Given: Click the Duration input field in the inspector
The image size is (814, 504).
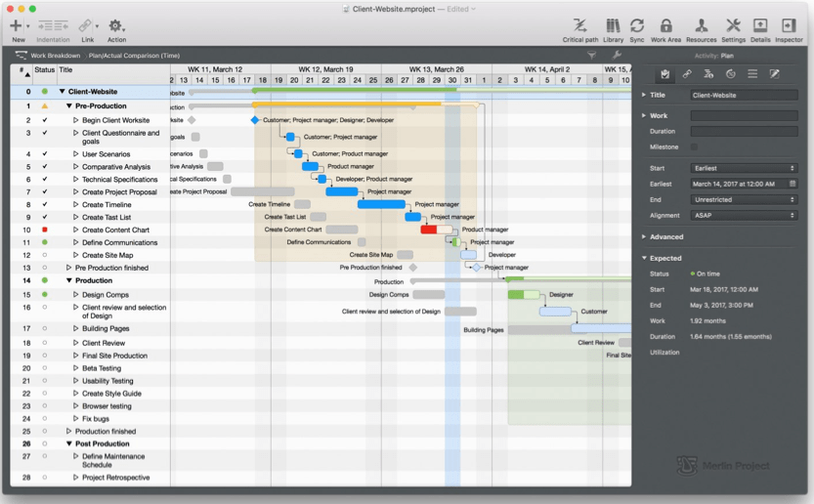Looking at the screenshot, I should pos(744,131).
